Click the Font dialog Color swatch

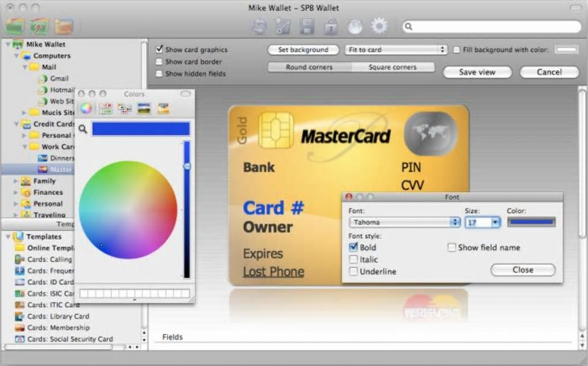531,222
